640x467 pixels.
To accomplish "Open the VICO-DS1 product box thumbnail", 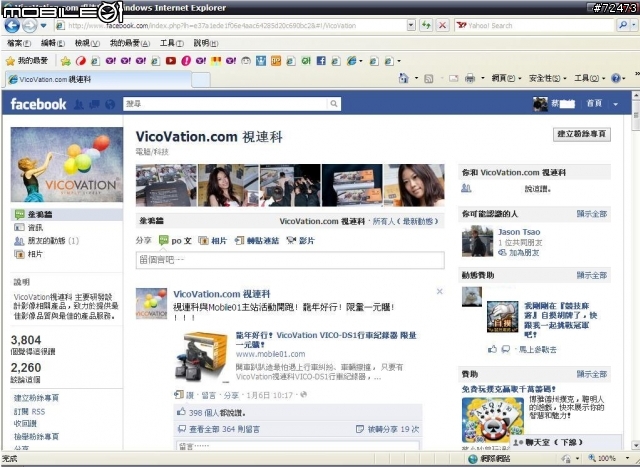I will click(x=202, y=357).
